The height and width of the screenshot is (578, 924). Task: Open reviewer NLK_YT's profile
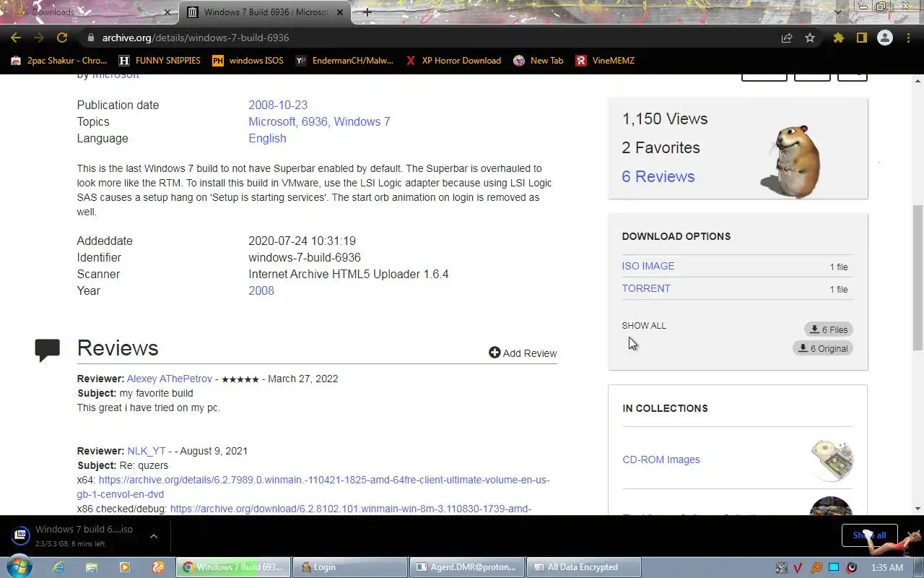(x=147, y=451)
